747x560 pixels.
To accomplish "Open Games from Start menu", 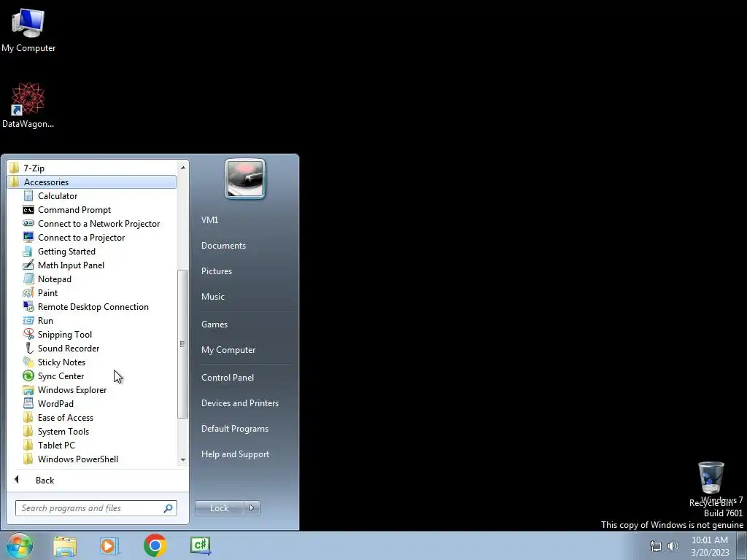I will [x=214, y=324].
